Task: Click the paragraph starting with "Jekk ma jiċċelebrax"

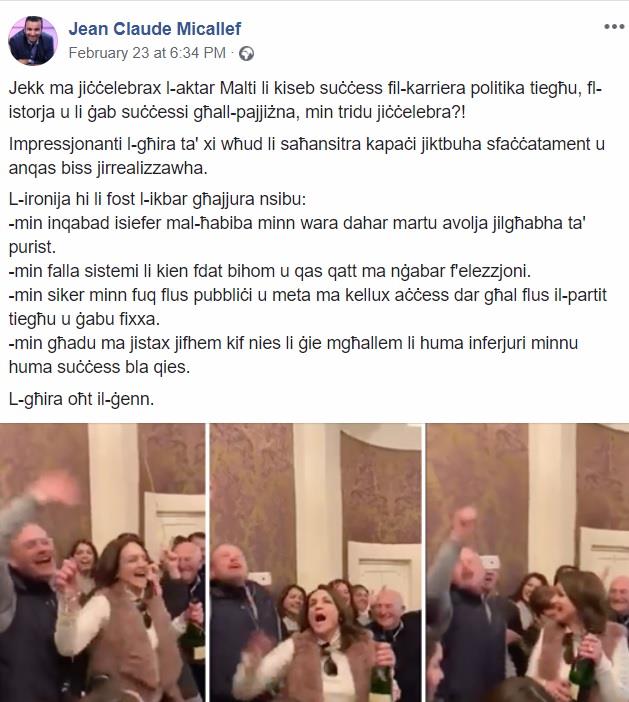Action: click(x=304, y=100)
